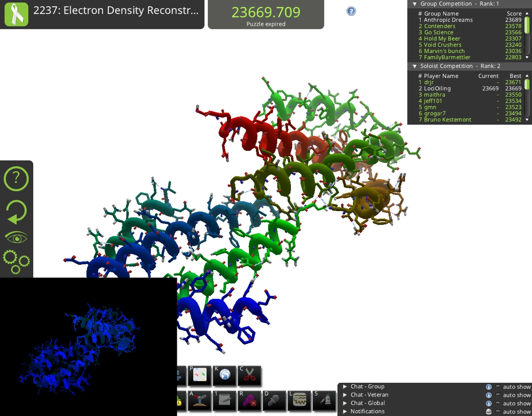Open the notepad tool (1)
532x416 pixels.
click(224, 400)
